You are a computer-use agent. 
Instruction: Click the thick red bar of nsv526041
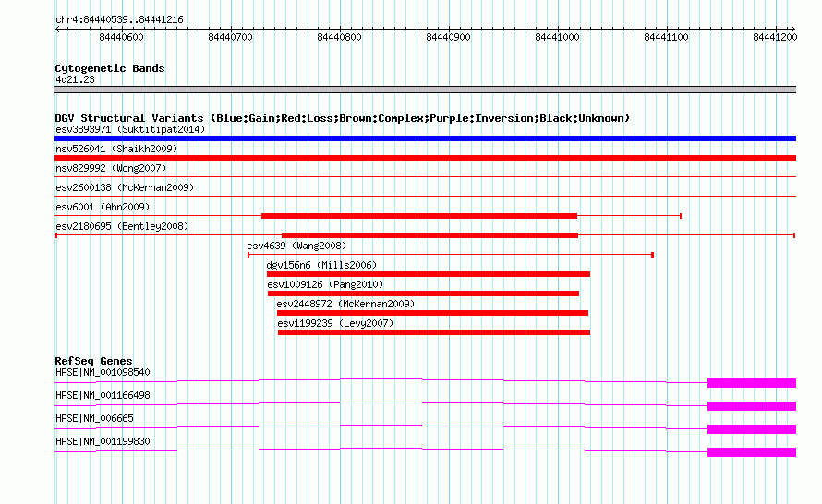pos(425,158)
